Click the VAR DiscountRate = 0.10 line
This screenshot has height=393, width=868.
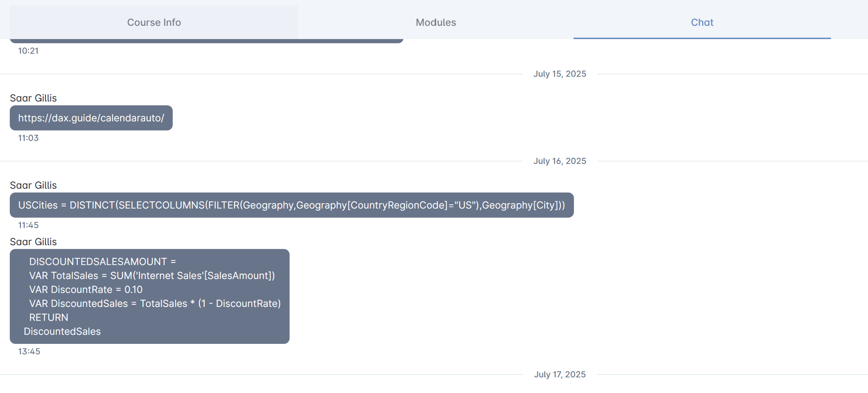[x=86, y=290]
